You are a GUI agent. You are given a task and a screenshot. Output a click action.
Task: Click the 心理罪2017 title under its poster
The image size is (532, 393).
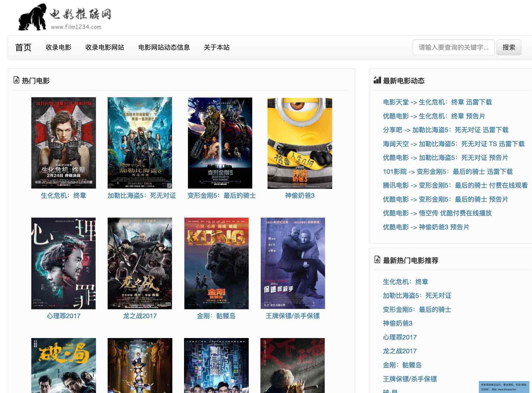[x=63, y=316]
